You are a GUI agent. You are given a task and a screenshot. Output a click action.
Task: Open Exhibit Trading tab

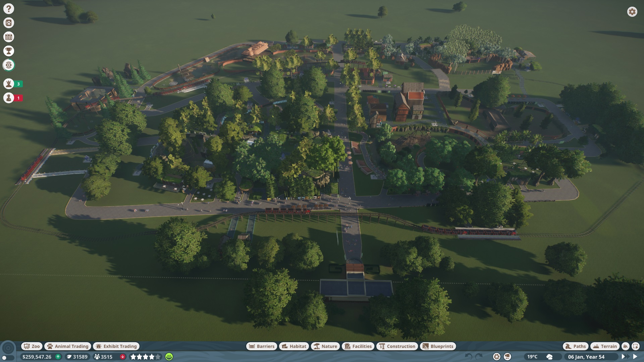(116, 346)
